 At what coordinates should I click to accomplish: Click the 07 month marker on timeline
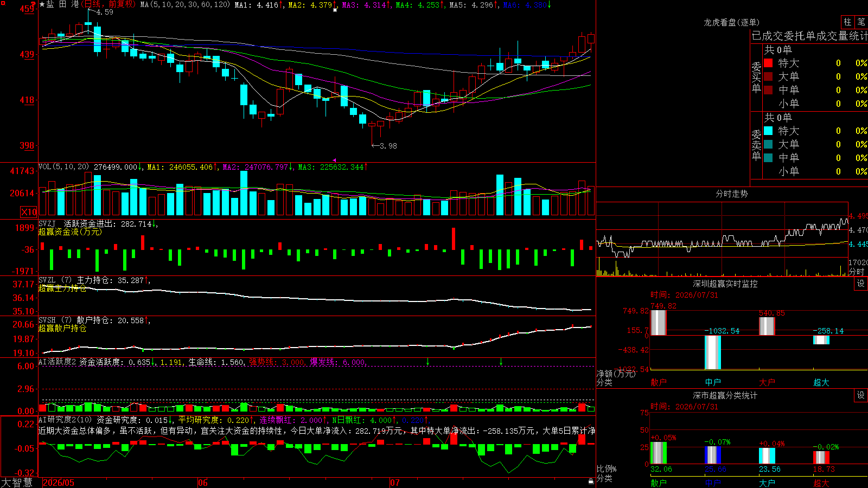click(x=395, y=483)
